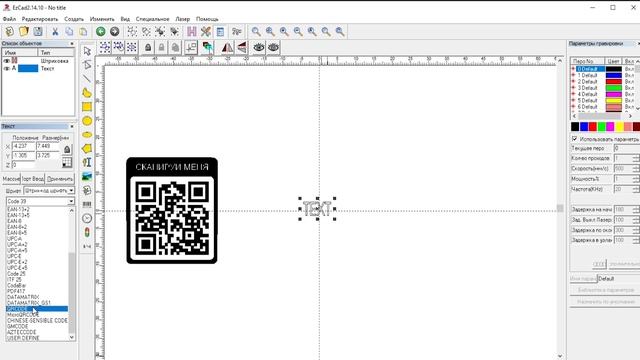Click the Применить button

click(x=60, y=179)
